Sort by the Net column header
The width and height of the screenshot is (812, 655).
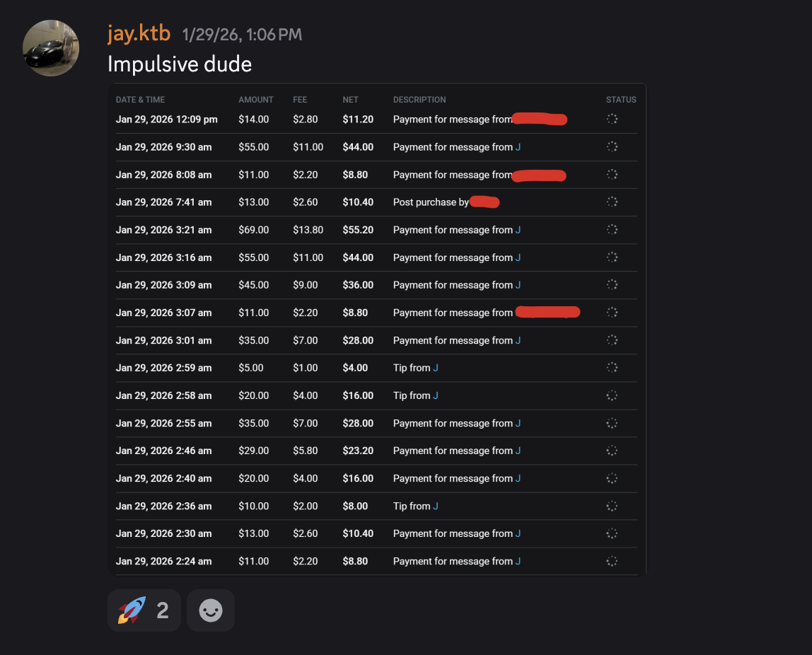350,100
